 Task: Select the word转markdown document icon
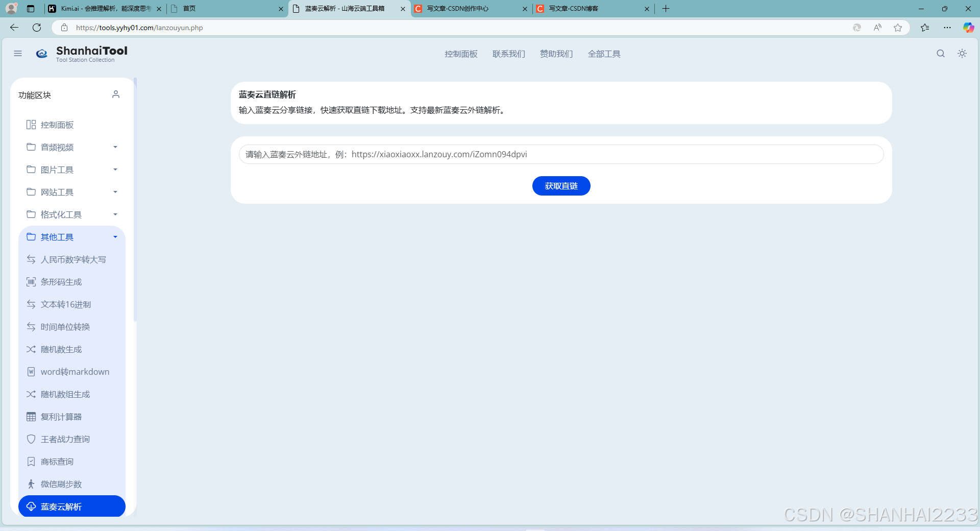click(31, 372)
